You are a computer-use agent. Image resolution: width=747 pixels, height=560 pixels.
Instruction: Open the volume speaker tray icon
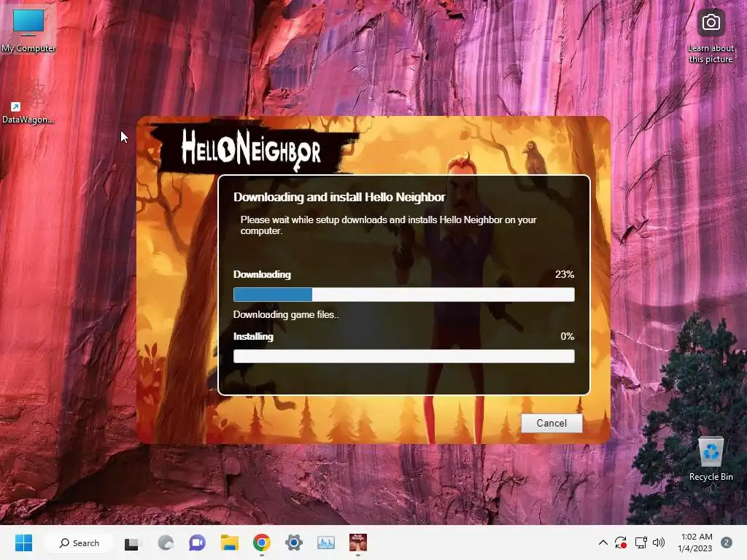[659, 542]
